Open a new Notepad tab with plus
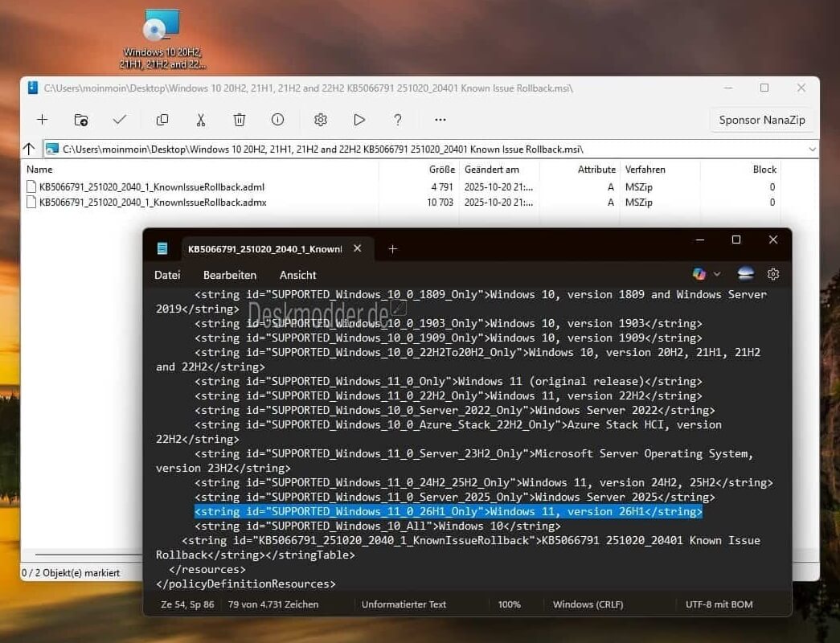The width and height of the screenshot is (840, 643). [x=392, y=249]
